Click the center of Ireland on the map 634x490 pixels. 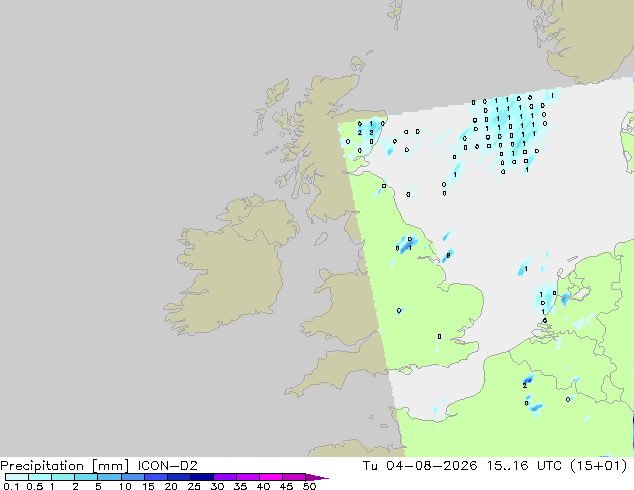(x=230, y=267)
